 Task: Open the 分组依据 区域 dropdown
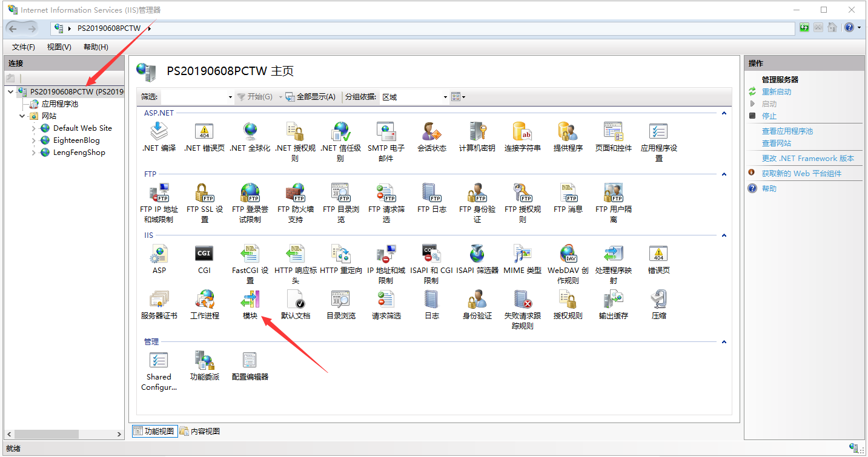(x=445, y=97)
